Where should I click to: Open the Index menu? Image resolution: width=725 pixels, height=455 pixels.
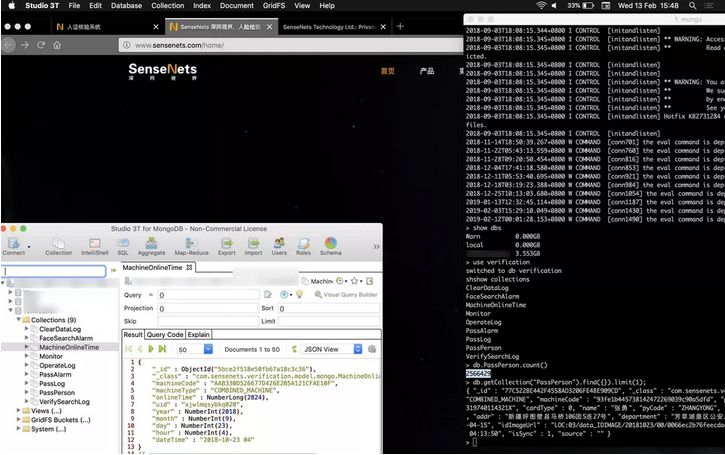[202, 6]
